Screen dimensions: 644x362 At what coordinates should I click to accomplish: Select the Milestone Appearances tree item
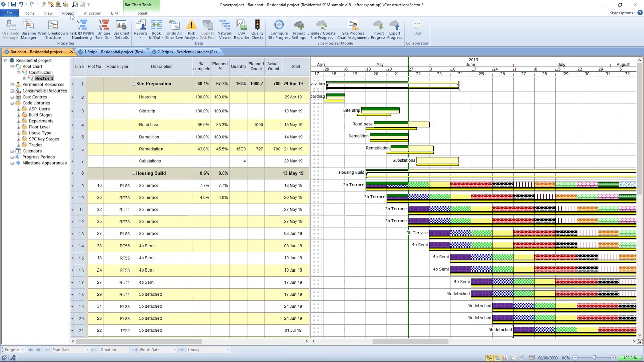pyautogui.click(x=44, y=163)
